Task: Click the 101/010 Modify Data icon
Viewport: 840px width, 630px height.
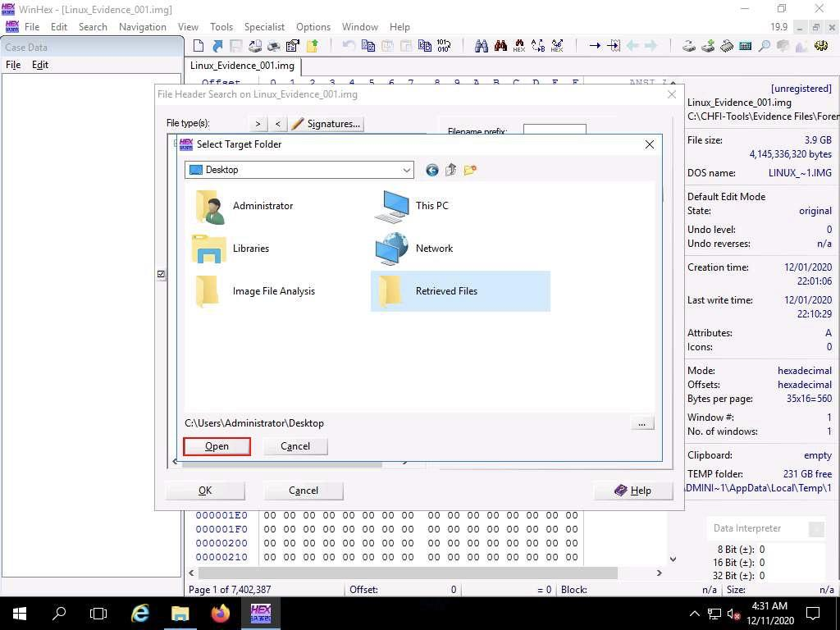Action: (444, 46)
